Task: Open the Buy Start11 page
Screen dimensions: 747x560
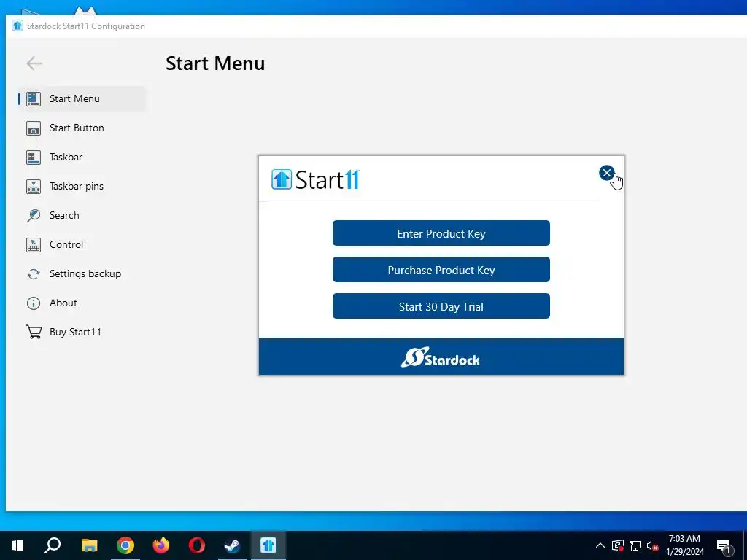Action: [x=75, y=332]
